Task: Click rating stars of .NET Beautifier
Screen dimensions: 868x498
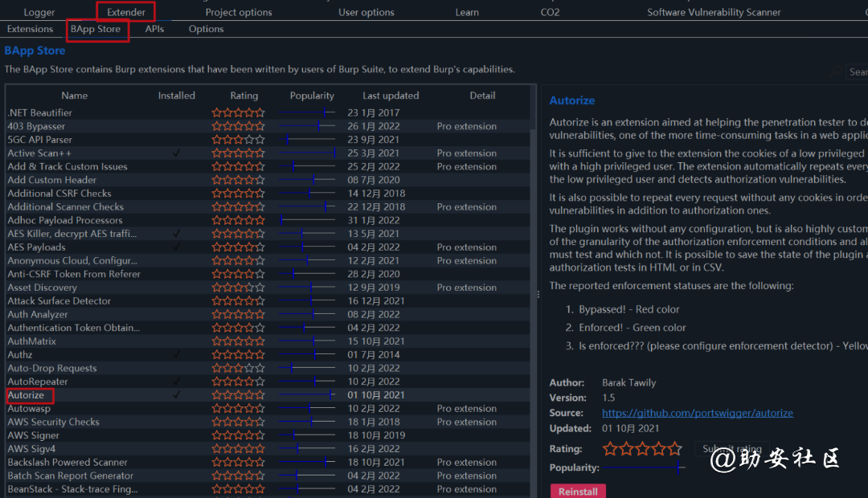Action: pos(238,112)
